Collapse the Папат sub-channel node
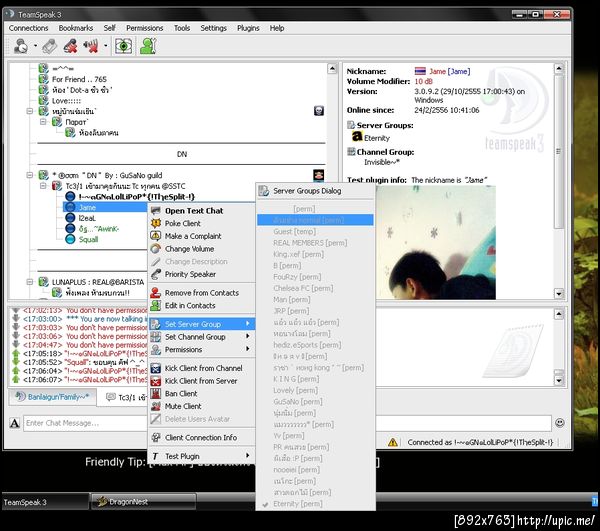This screenshot has height=531, width=600. [43, 122]
